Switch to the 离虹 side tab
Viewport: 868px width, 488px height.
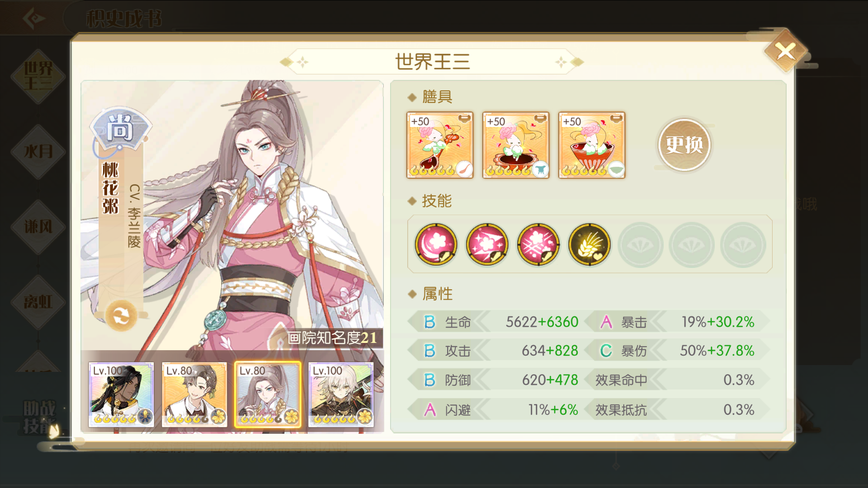[38, 302]
